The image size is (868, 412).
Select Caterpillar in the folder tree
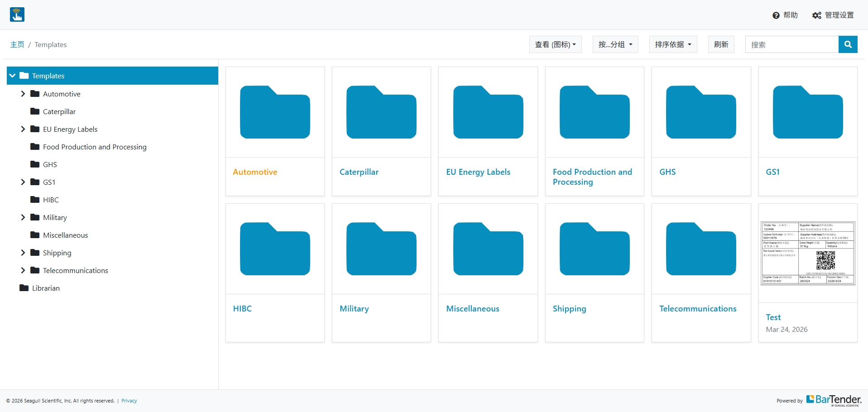[59, 111]
